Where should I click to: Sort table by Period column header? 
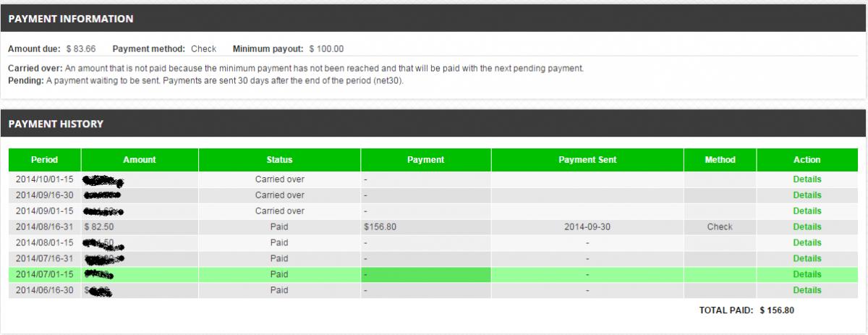pos(45,160)
